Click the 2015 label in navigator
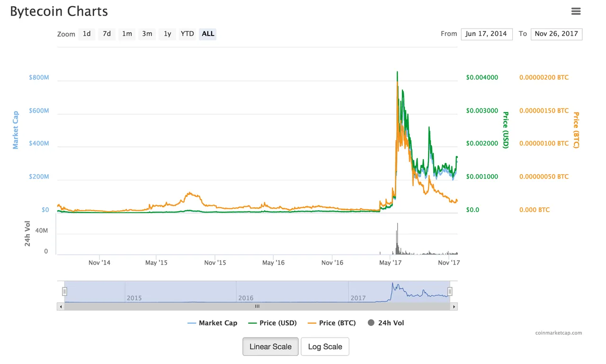606x364 pixels. click(134, 298)
